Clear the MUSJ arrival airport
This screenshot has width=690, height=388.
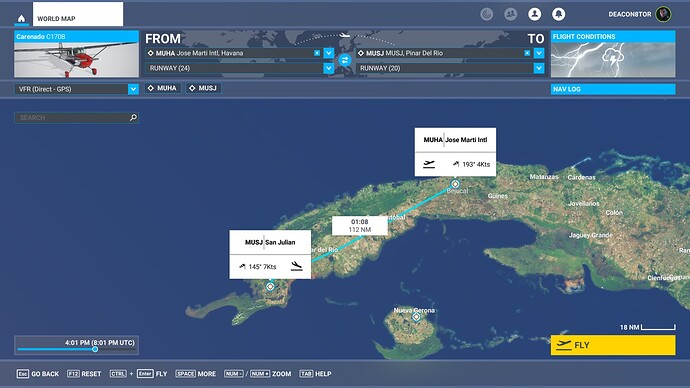[x=527, y=53]
